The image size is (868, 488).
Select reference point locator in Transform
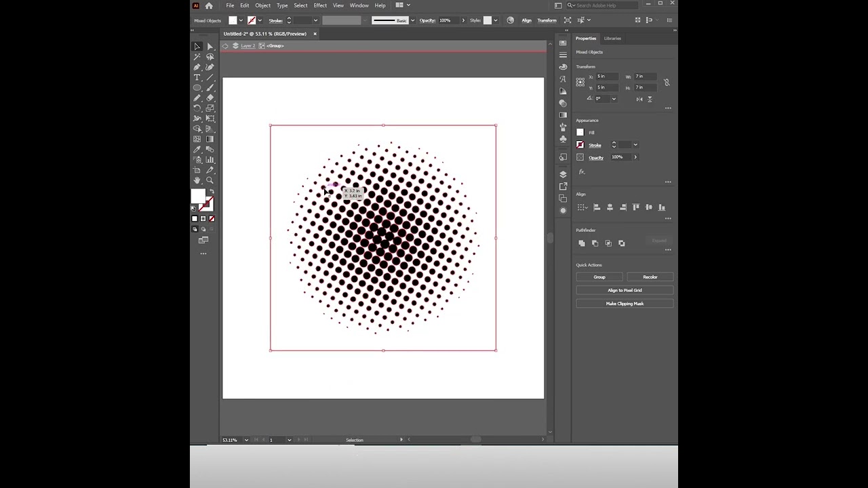point(580,82)
